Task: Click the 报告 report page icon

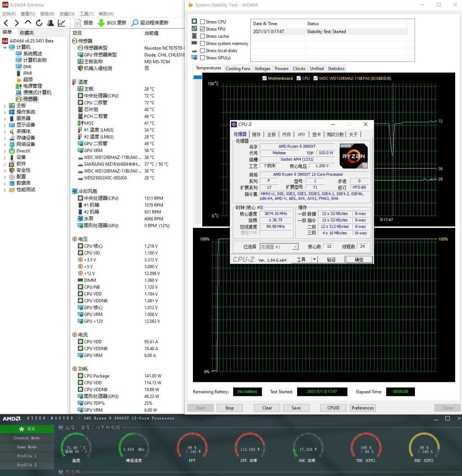Action: click(78, 23)
